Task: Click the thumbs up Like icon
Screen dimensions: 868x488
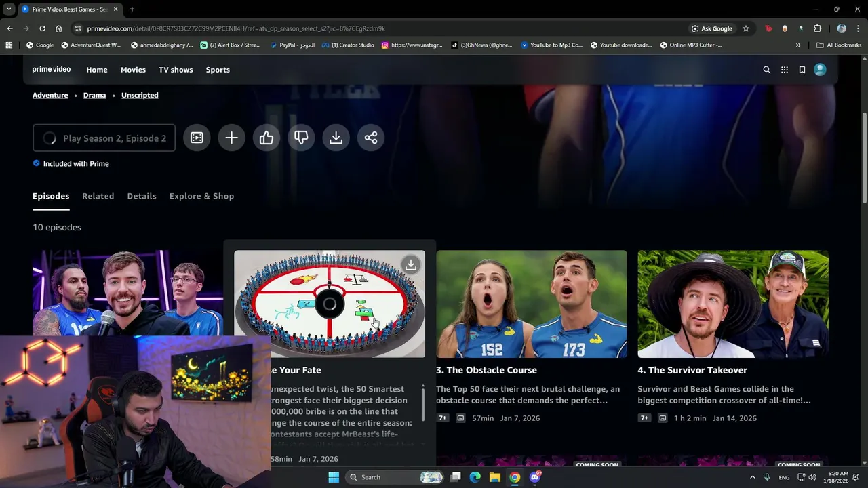Action: 267,138
